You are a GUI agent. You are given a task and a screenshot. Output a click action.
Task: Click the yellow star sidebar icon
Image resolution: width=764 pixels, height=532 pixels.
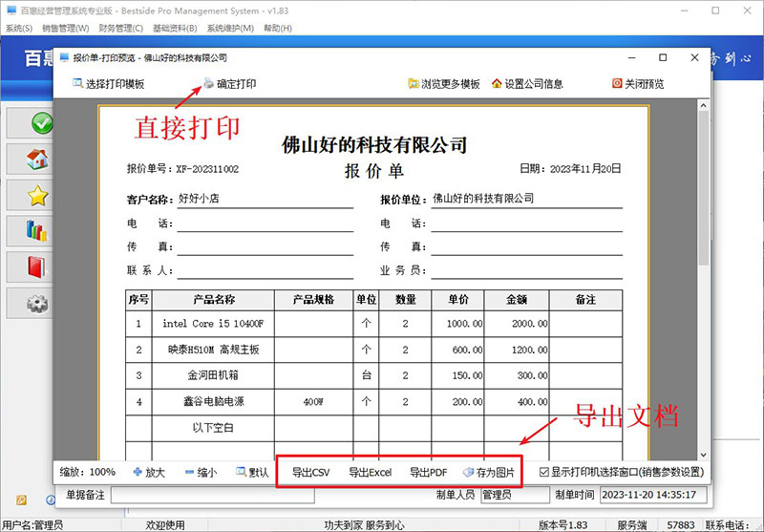(38, 196)
